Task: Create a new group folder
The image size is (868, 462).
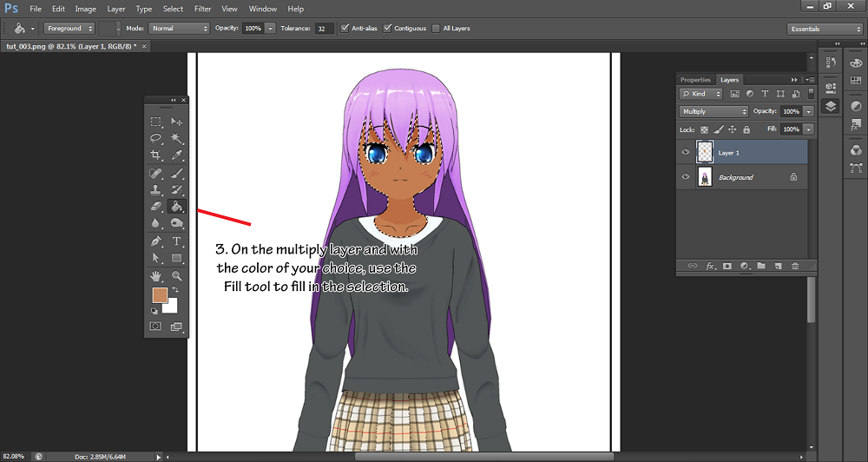Action: [761, 266]
